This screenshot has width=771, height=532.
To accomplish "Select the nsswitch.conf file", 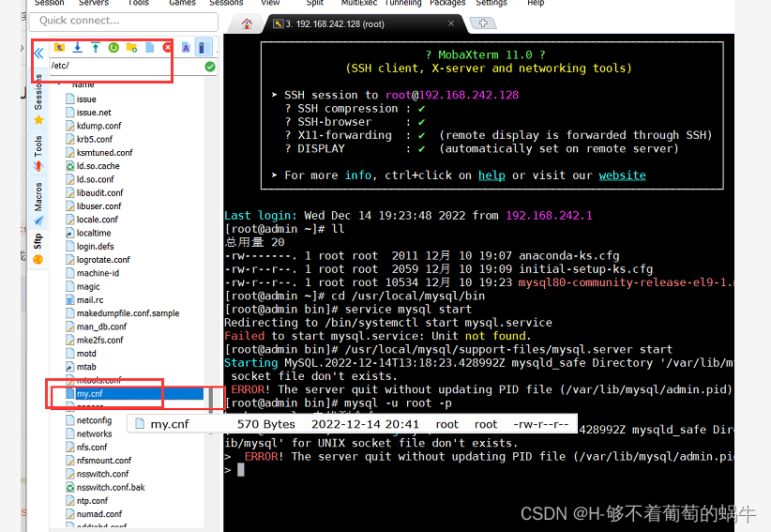I will 102,474.
